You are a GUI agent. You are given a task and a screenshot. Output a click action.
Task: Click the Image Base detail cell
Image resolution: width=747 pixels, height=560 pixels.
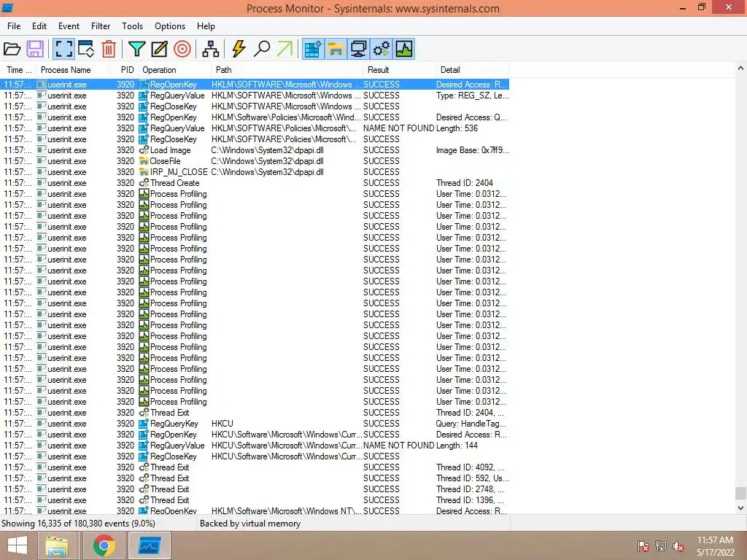(x=472, y=150)
